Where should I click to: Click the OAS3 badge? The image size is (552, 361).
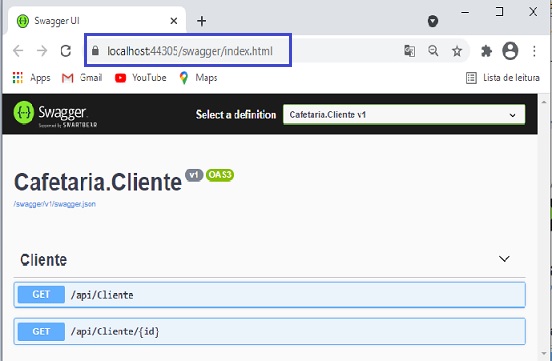coord(220,175)
